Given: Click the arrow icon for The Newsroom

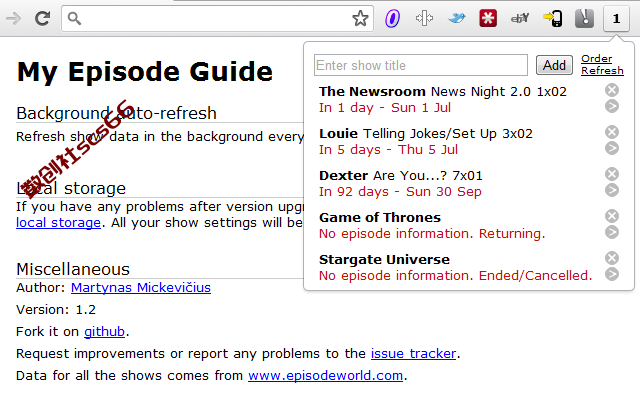Looking at the screenshot, I should point(612,107).
